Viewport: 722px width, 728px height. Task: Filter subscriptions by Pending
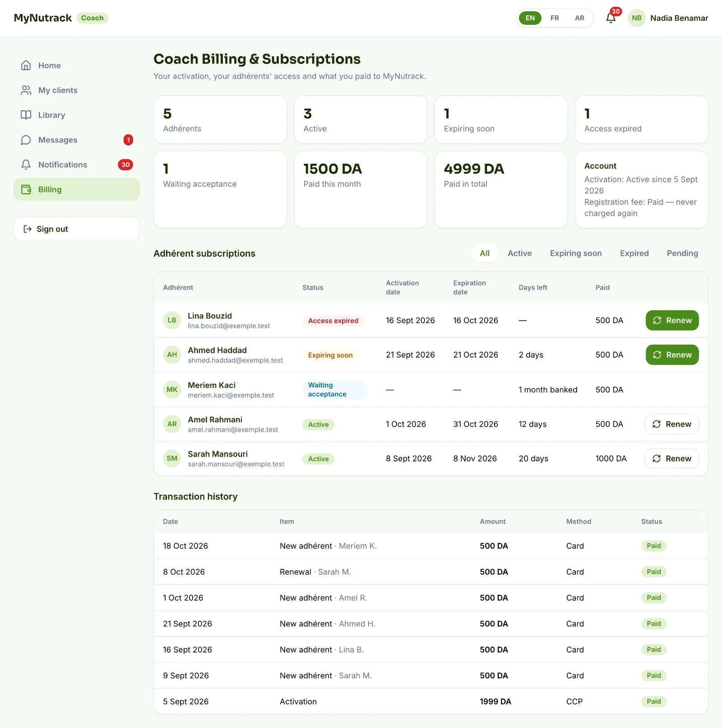tap(682, 253)
